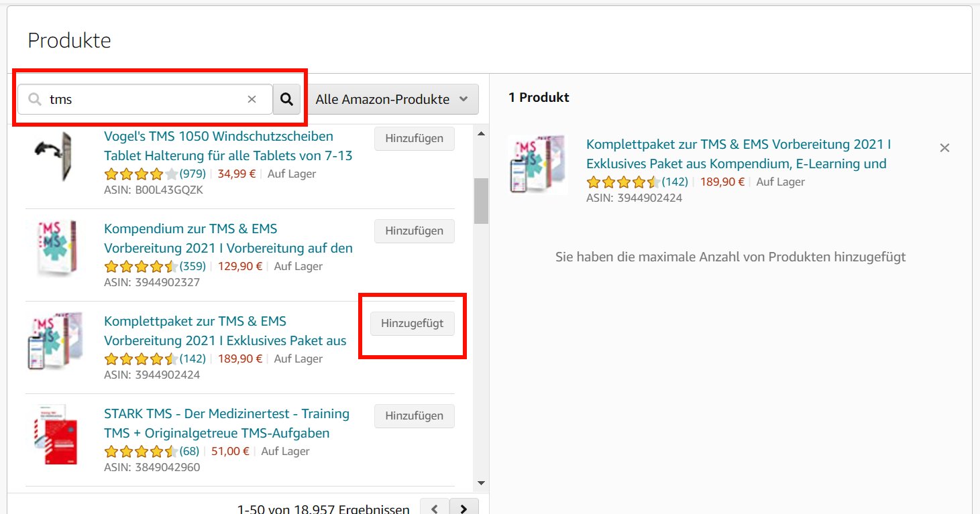Click scrollbar up arrow in results list
Image resolution: width=980 pixels, height=514 pixels.
click(x=481, y=134)
